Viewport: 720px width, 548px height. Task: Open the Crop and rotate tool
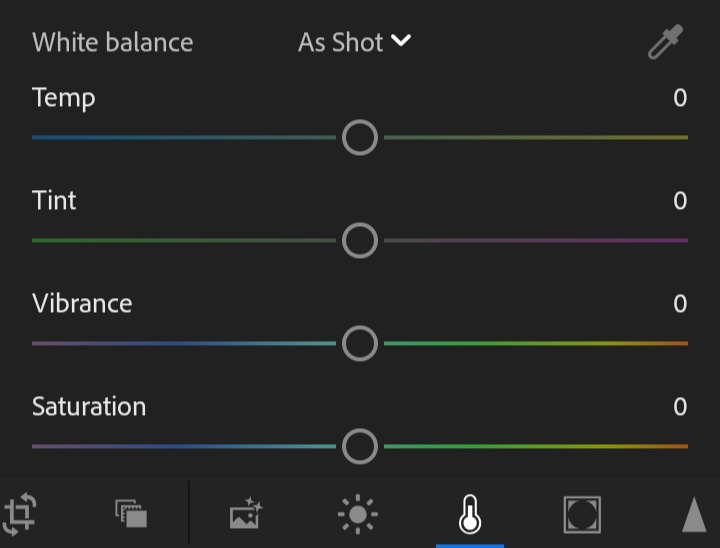(x=20, y=514)
